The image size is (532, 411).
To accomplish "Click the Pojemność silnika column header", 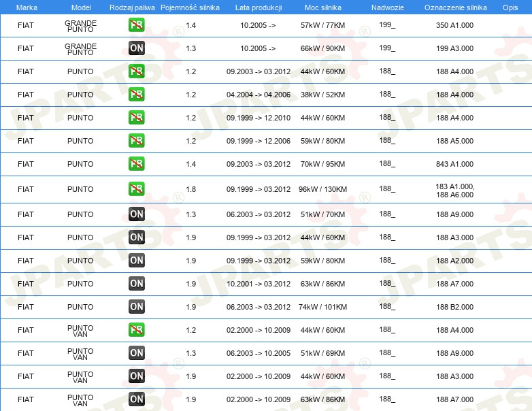I will 190,7.
